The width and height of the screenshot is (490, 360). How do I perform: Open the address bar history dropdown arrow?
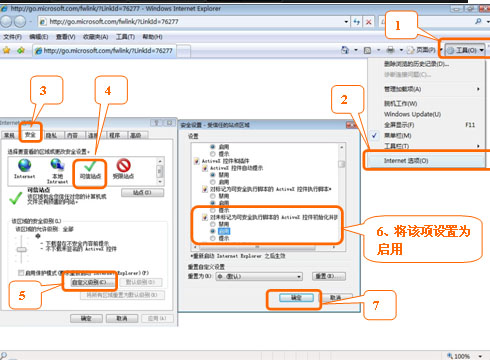pyautogui.click(x=346, y=22)
